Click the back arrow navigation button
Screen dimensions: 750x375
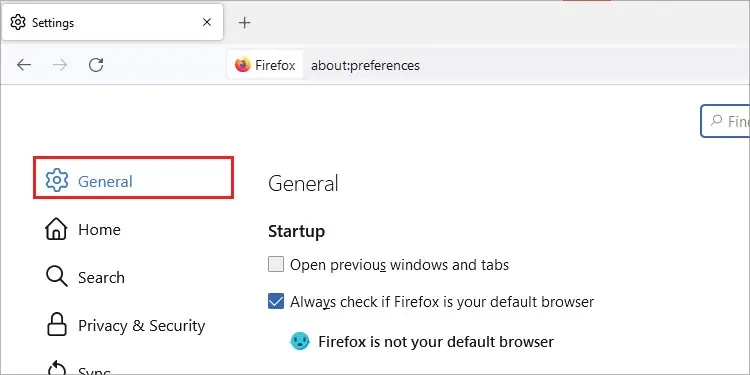24,65
